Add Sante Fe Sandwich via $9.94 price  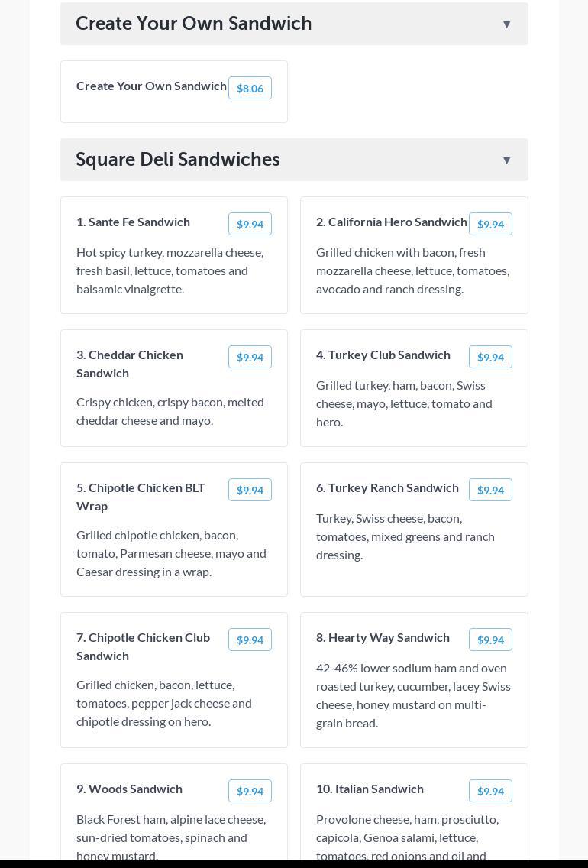(250, 225)
